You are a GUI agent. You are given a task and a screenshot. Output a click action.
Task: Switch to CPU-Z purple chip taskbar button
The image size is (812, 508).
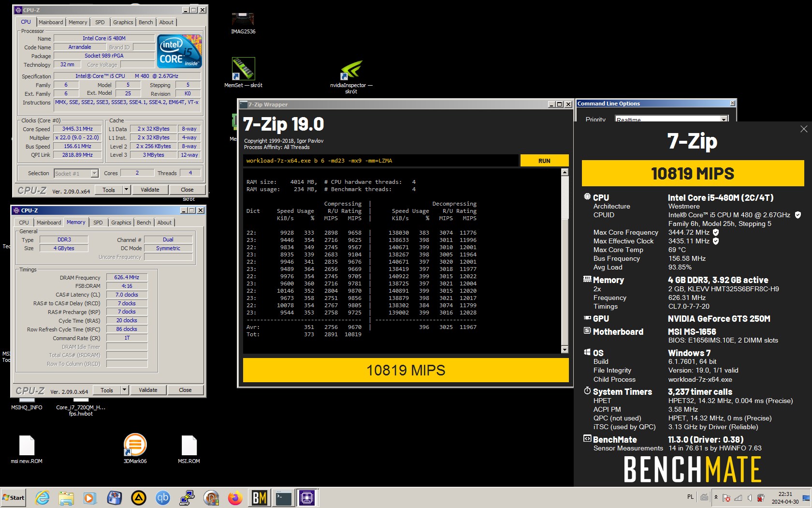click(307, 497)
